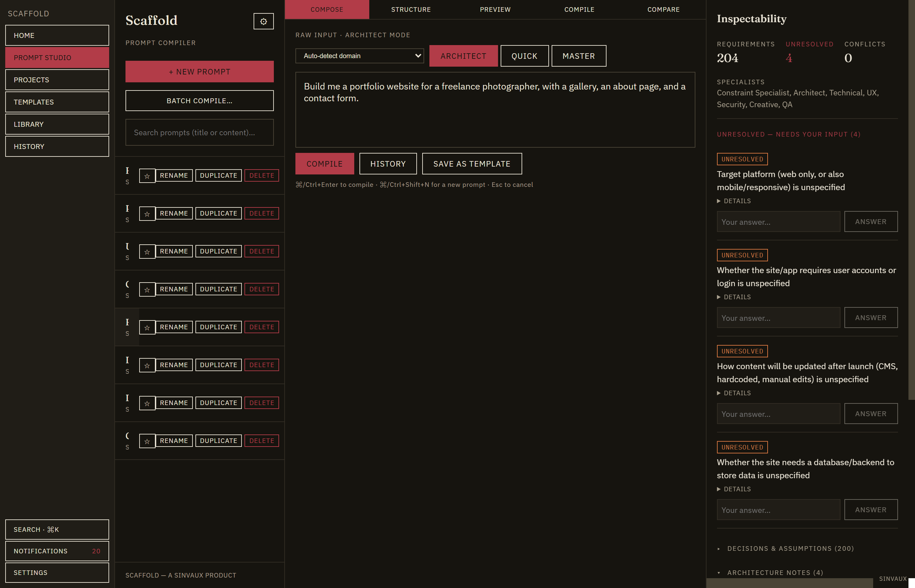Open Library in the sidebar

tap(57, 124)
